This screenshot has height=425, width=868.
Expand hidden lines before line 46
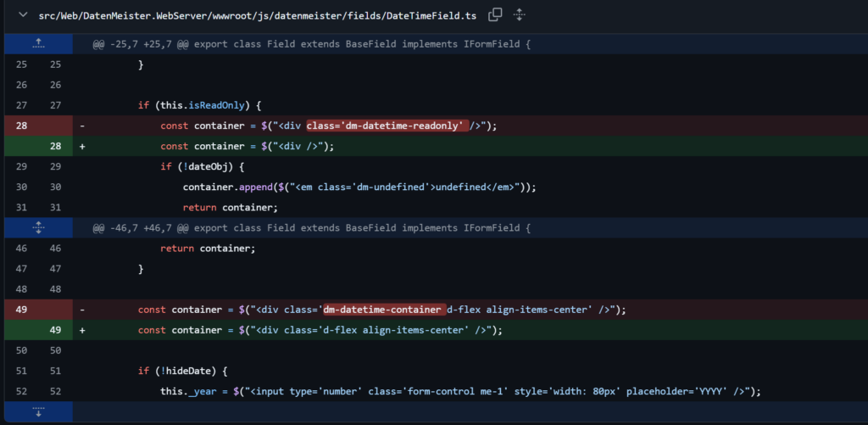click(x=36, y=227)
